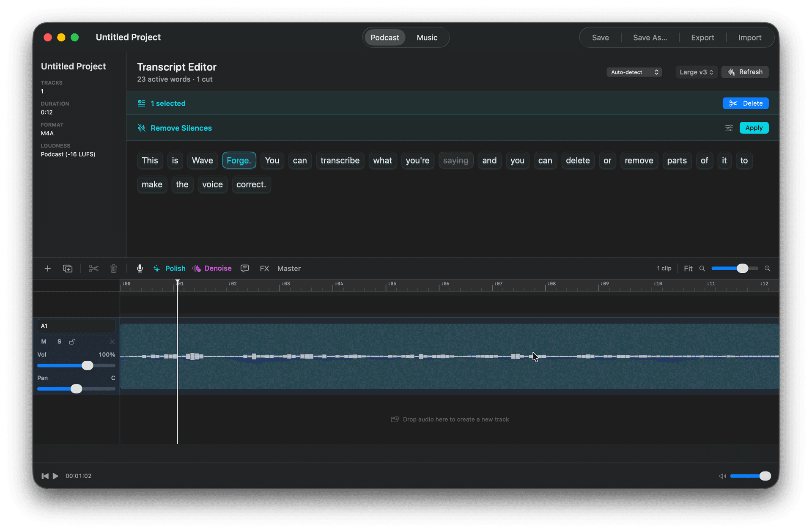Click the trash delete icon
This screenshot has width=812, height=532.
[x=113, y=269]
